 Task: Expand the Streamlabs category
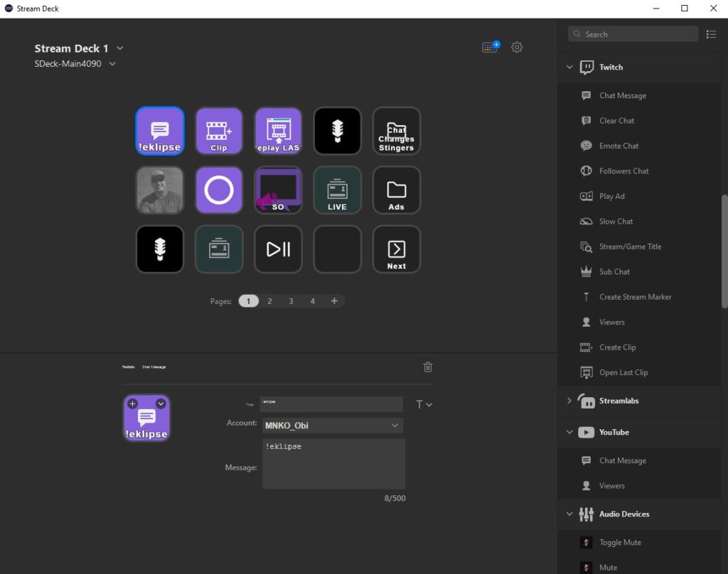point(569,401)
